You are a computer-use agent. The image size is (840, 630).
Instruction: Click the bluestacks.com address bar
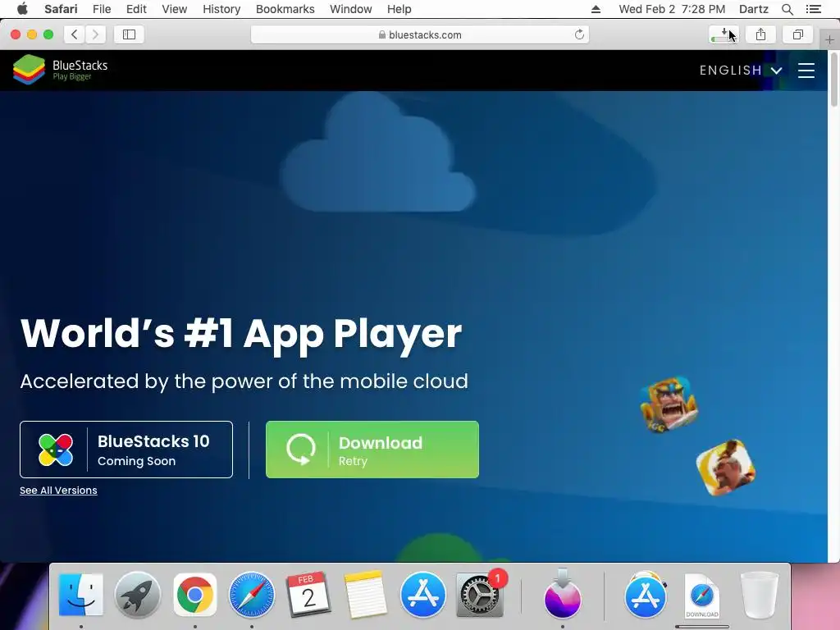point(420,34)
